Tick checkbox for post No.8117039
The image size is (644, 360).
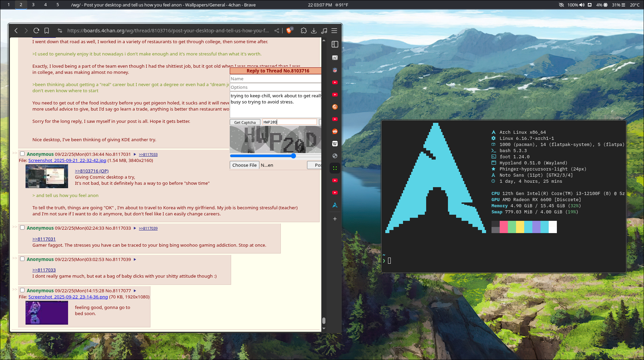(22, 259)
